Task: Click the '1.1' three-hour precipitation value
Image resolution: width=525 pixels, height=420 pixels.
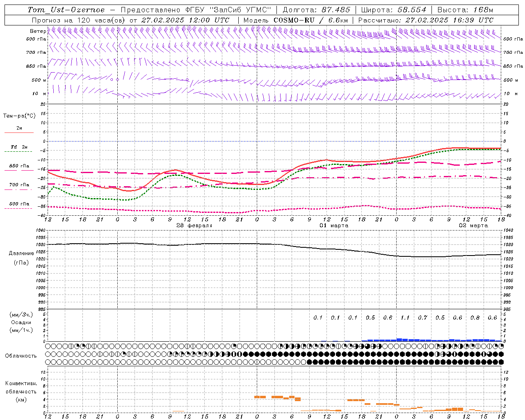Action: tap(405, 318)
